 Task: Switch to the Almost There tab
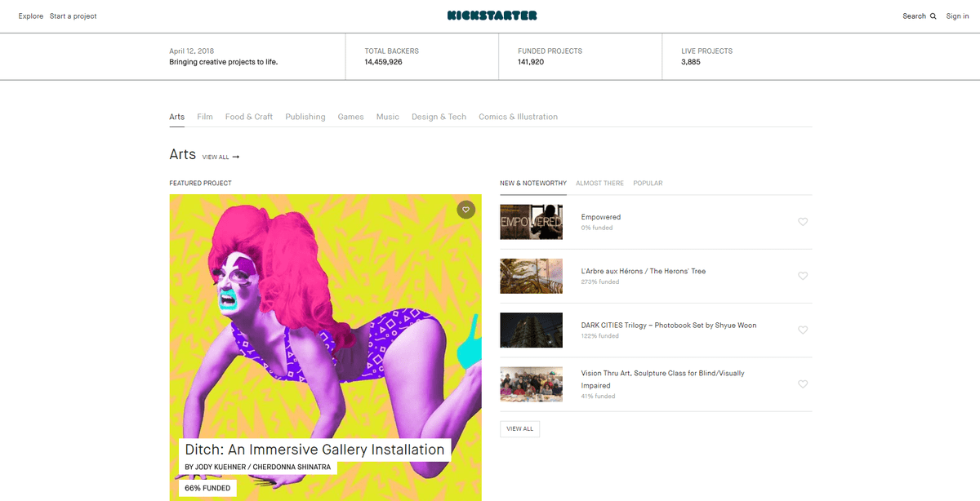click(599, 184)
